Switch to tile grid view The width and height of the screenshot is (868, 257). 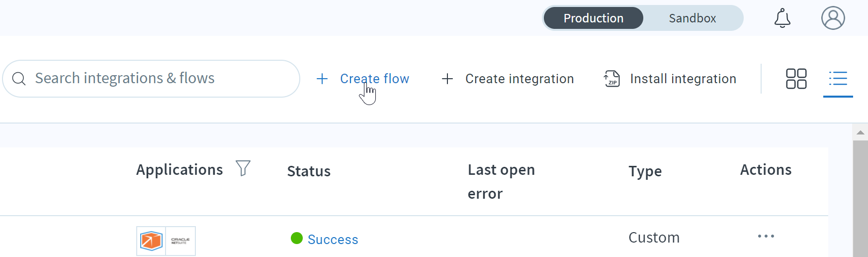(796, 79)
